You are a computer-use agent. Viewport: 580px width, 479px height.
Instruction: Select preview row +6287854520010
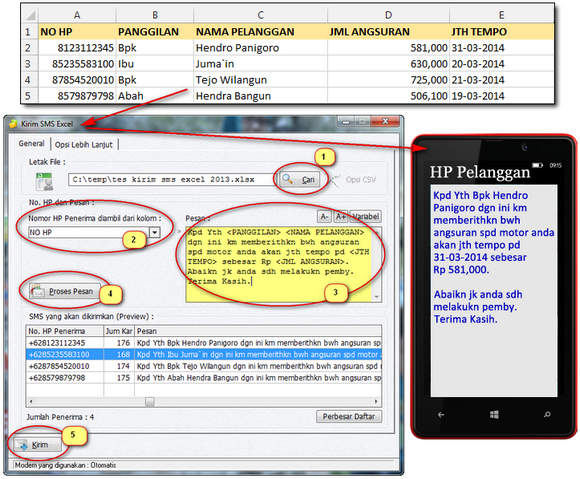pyautogui.click(x=203, y=366)
